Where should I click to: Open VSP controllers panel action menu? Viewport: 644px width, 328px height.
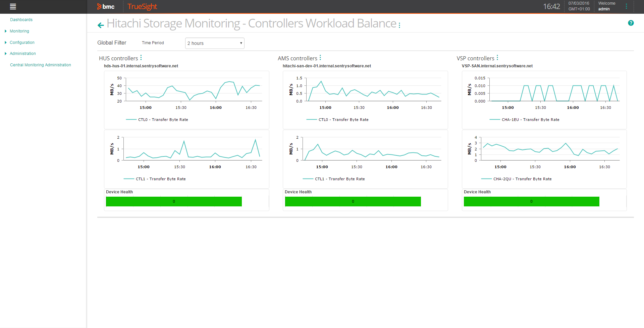coord(497,58)
